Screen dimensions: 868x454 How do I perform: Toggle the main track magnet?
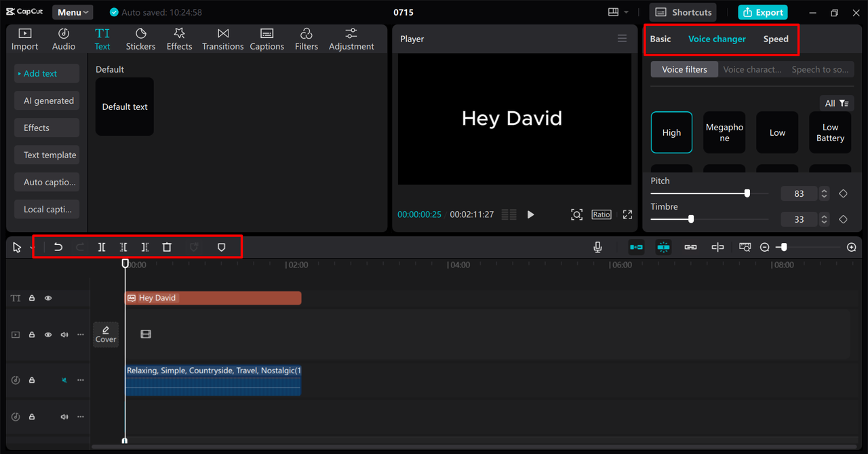pyautogui.click(x=636, y=248)
